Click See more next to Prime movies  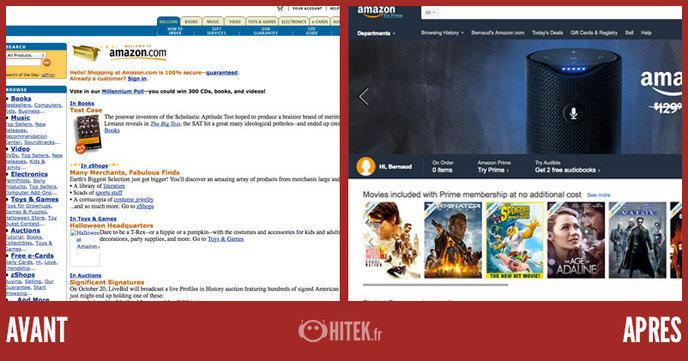point(599,195)
